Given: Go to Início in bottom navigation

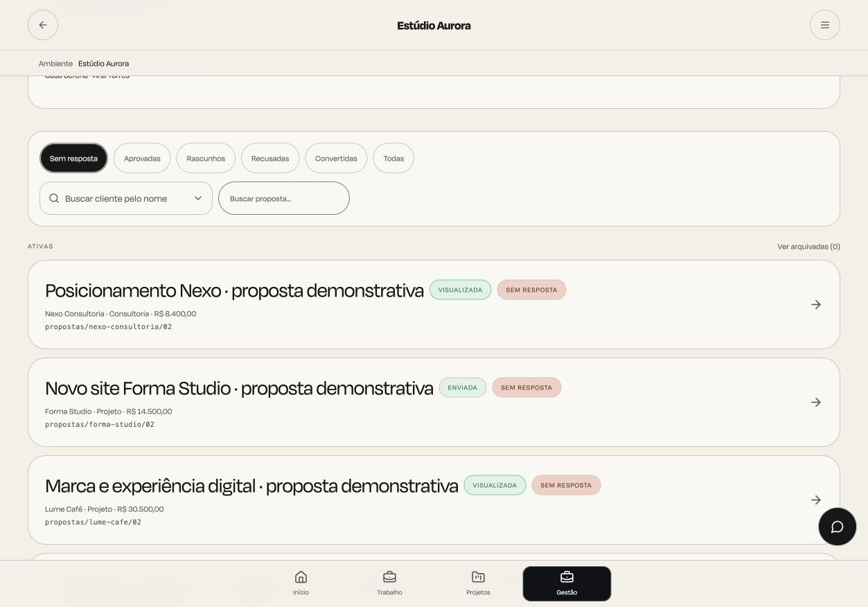Looking at the screenshot, I should (301, 583).
